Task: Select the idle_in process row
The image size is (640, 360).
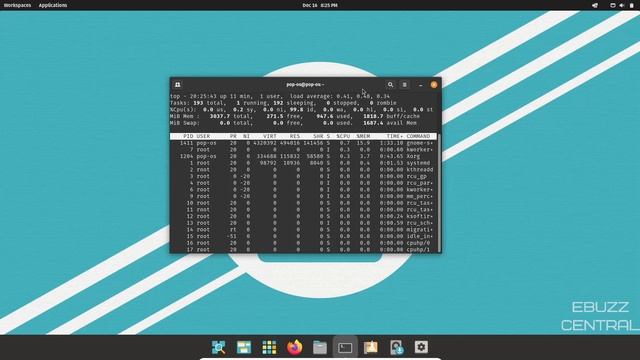Action: point(304,236)
